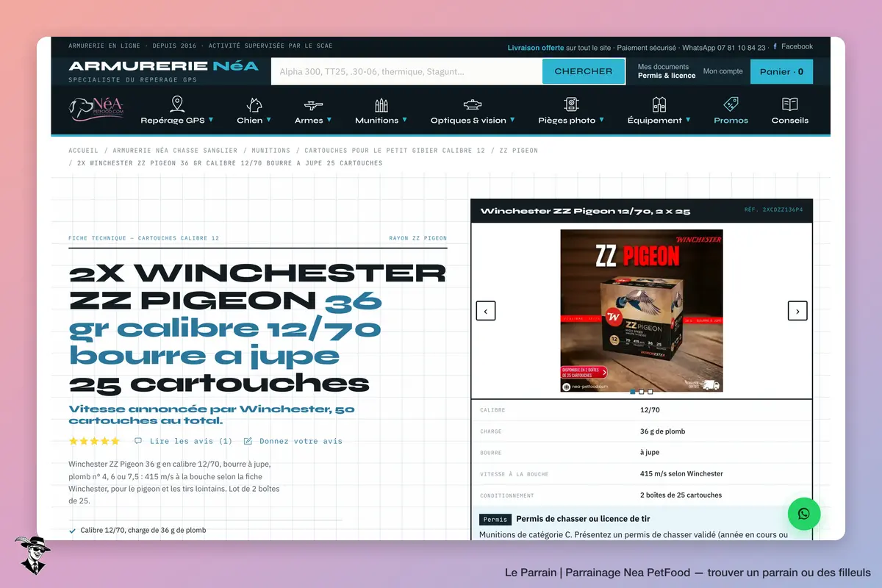Image resolution: width=882 pixels, height=588 pixels.
Task: Open Mes documents Permis & licence link
Action: (667, 71)
